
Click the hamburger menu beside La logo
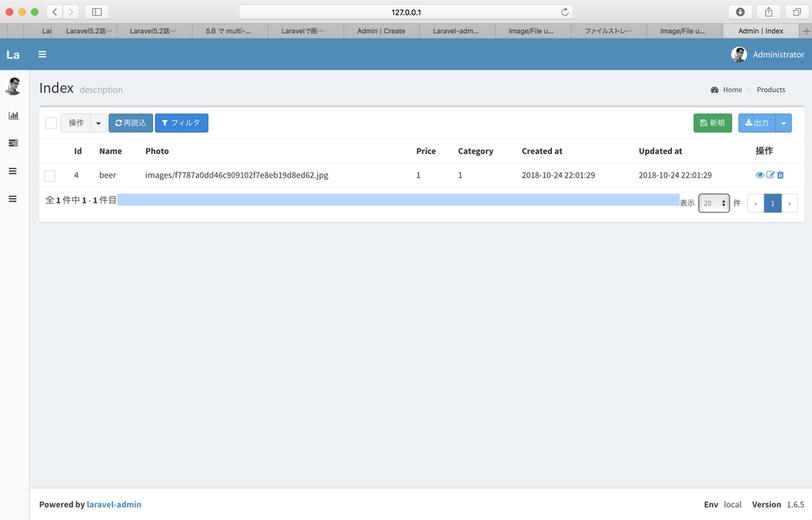pyautogui.click(x=42, y=54)
